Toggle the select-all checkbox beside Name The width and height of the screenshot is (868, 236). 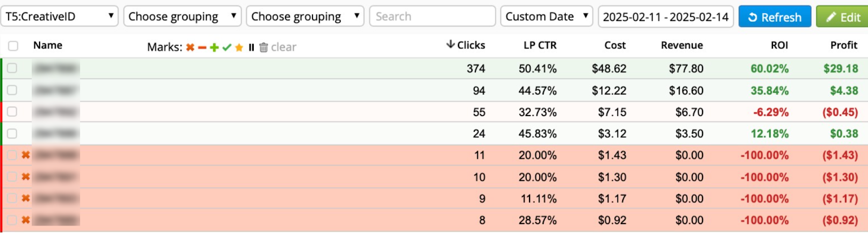(x=13, y=46)
